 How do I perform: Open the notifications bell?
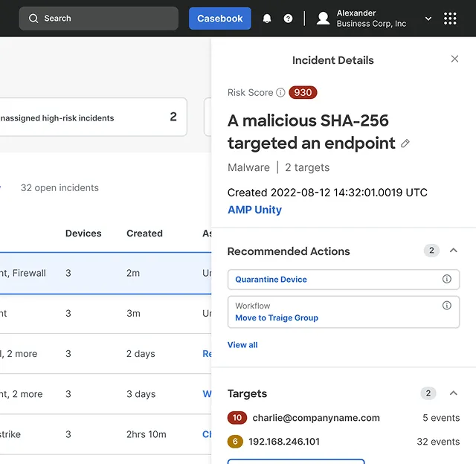(267, 19)
